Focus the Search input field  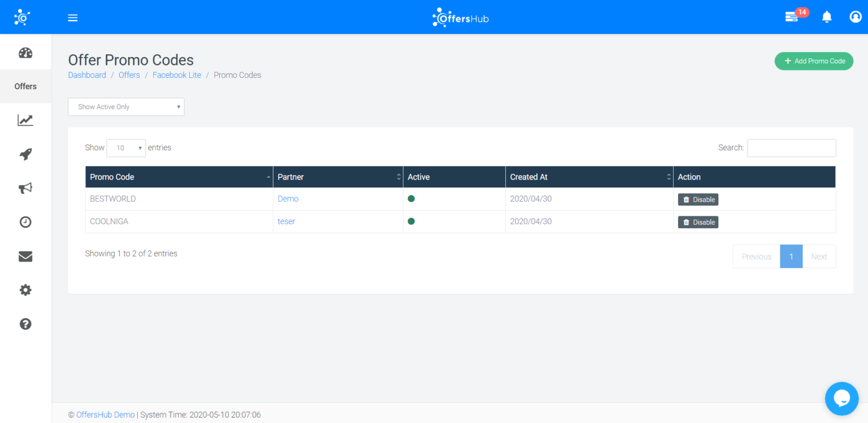(791, 148)
